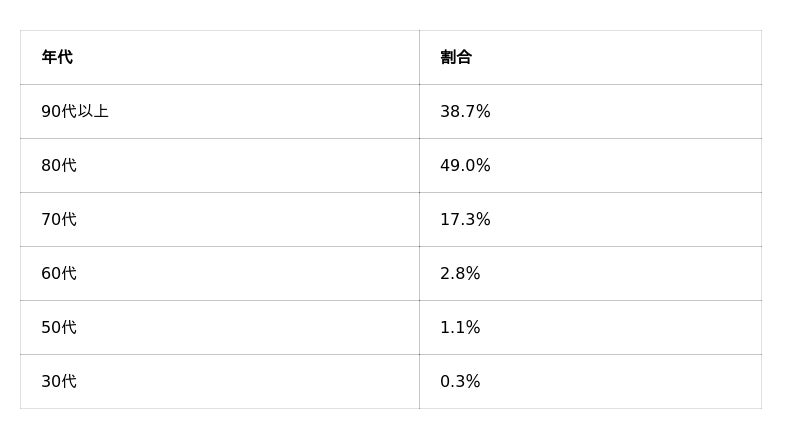Select the age group showing 2.8%
800x439 pixels.
click(59, 274)
